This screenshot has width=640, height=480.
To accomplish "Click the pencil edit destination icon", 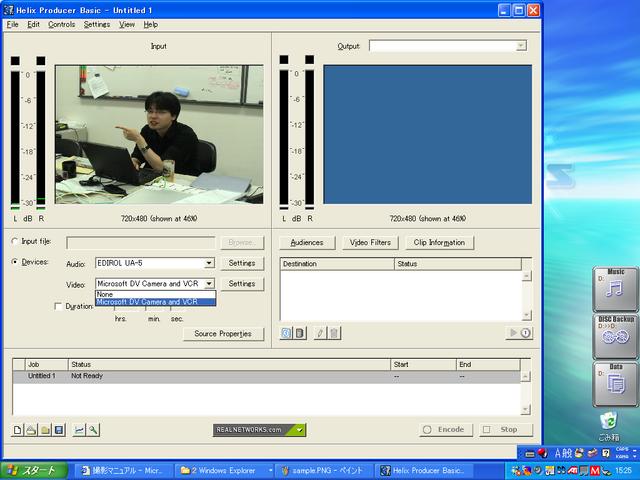I will click(x=320, y=333).
